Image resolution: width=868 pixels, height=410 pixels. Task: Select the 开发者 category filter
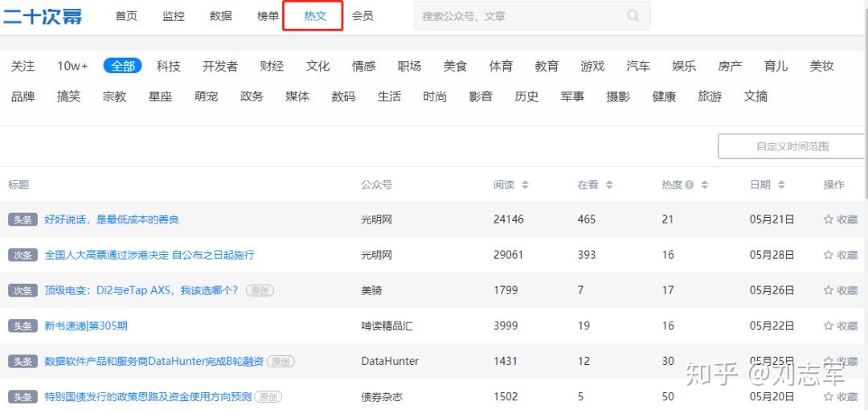click(x=219, y=66)
